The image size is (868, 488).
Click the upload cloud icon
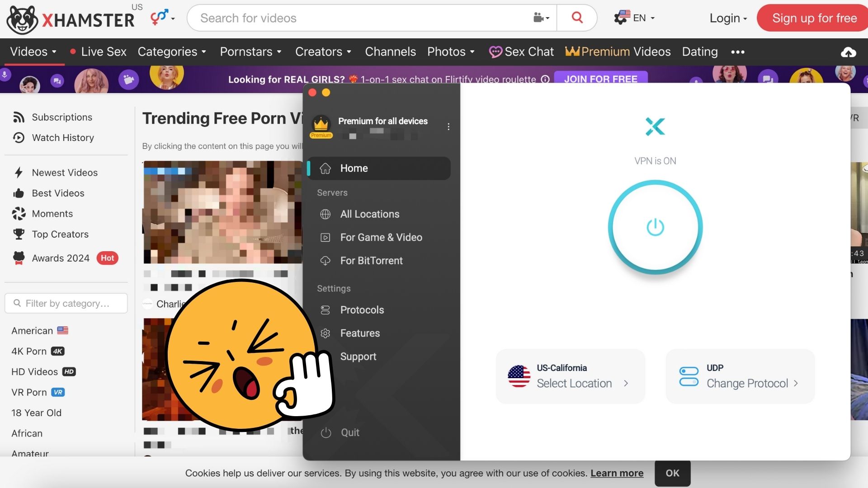pyautogui.click(x=848, y=52)
